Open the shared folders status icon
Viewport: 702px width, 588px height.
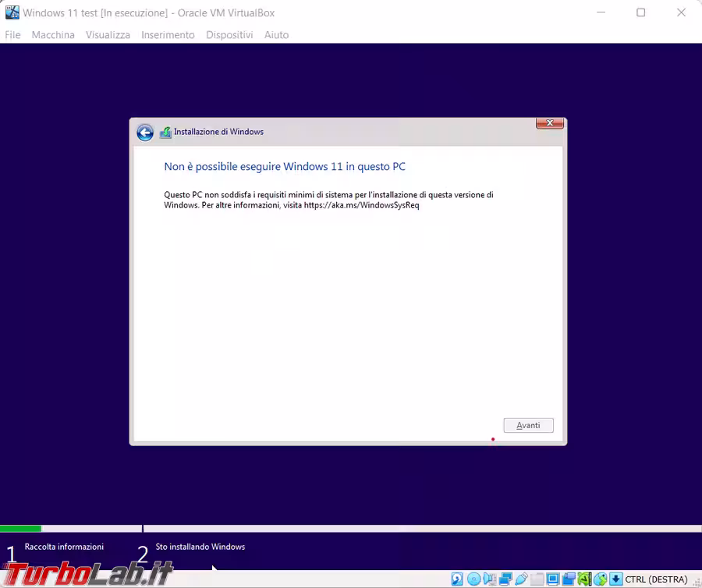tap(537, 579)
